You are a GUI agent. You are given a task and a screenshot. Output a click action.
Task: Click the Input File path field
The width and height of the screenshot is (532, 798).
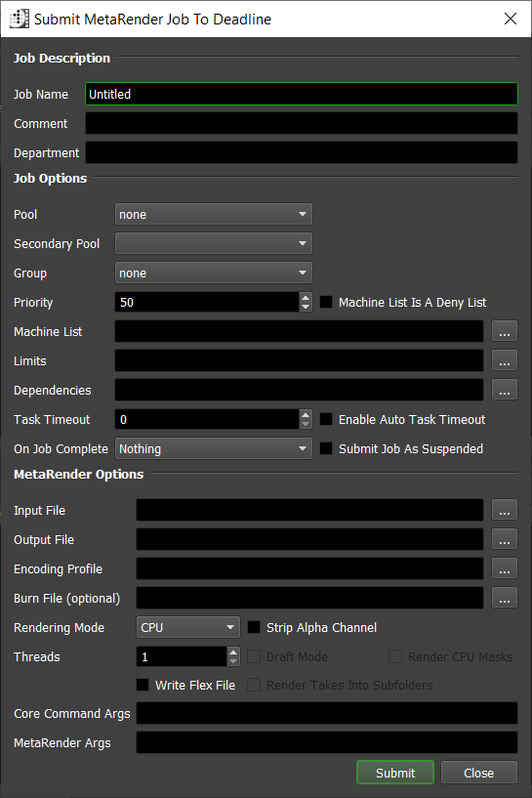coord(309,510)
